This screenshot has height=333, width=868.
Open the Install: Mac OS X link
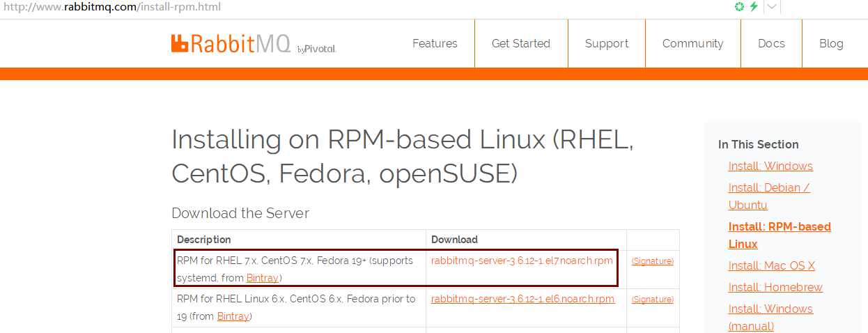[772, 265]
